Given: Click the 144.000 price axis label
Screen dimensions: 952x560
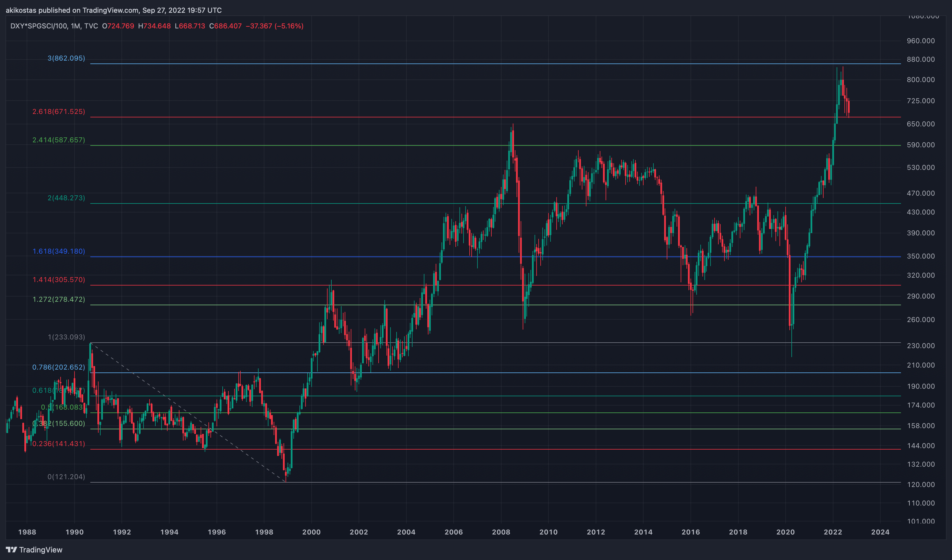Looking at the screenshot, I should pyautogui.click(x=921, y=446).
